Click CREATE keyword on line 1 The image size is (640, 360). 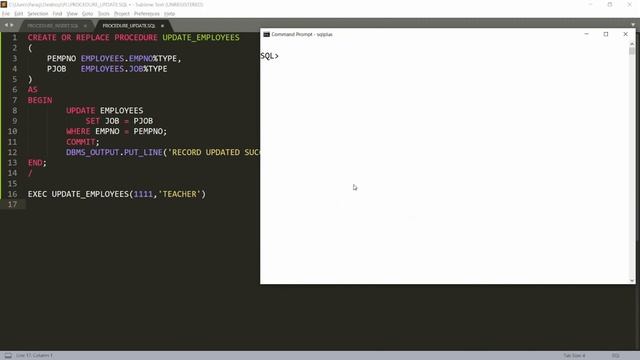coord(42,38)
